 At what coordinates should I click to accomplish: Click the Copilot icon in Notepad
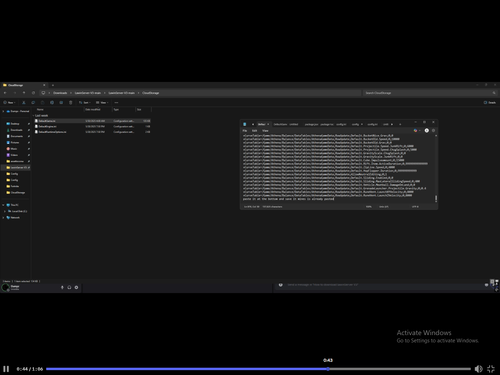tap(415, 131)
